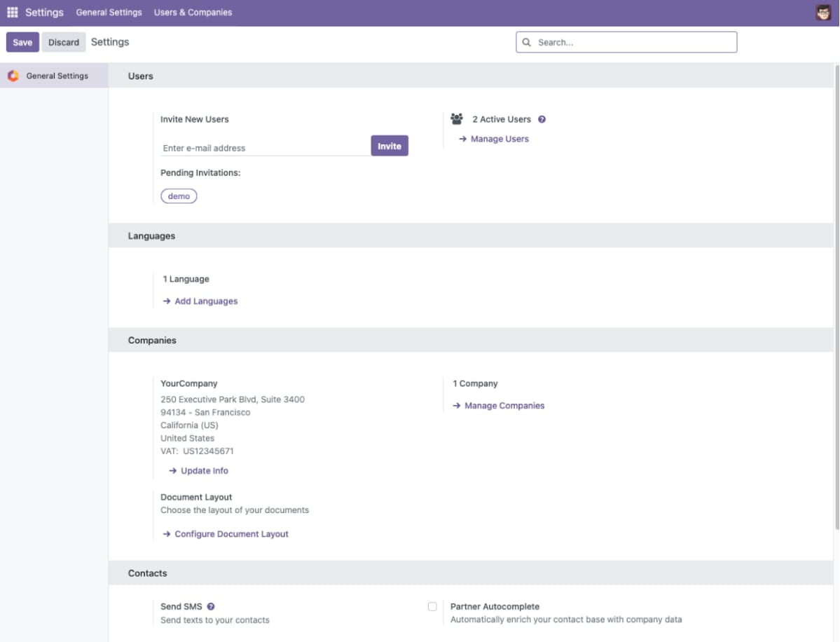The width and height of the screenshot is (840, 642).
Task: Open the General Settings menu
Action: click(109, 12)
